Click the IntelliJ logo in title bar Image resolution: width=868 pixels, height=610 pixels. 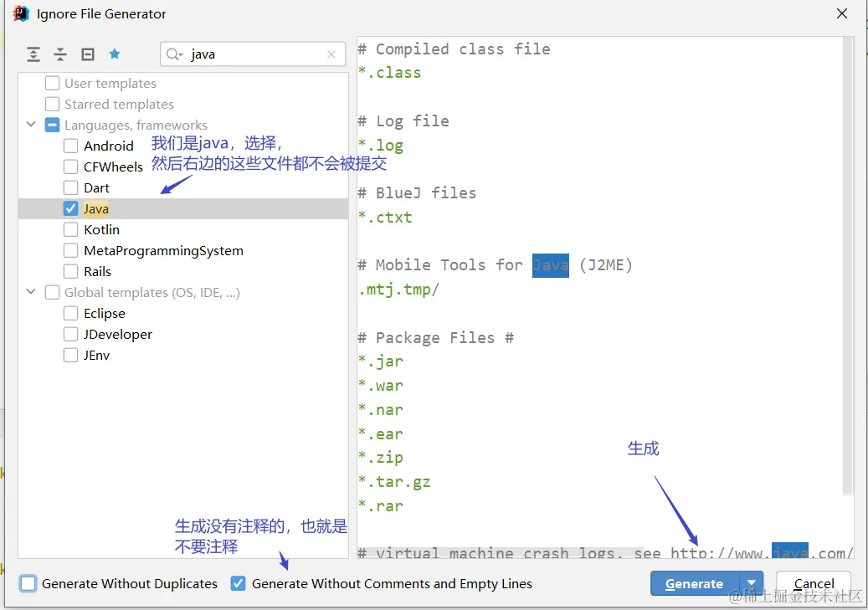coord(20,13)
